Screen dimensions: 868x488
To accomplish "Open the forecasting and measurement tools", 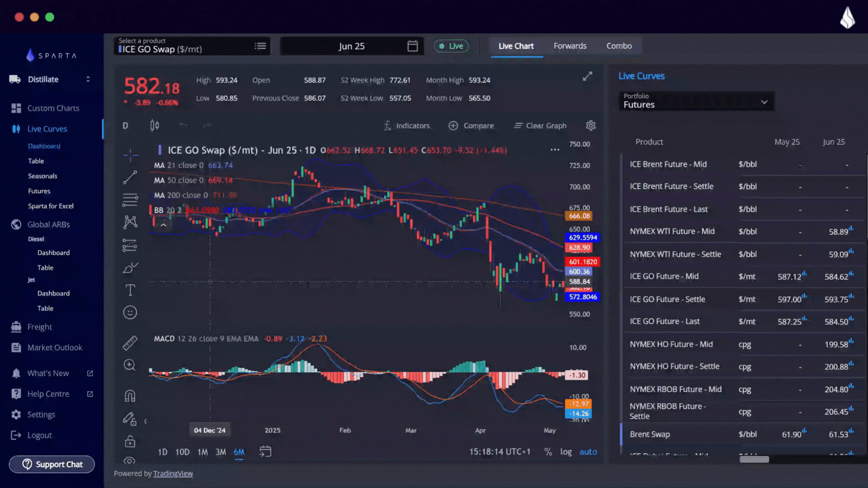I will [130, 245].
